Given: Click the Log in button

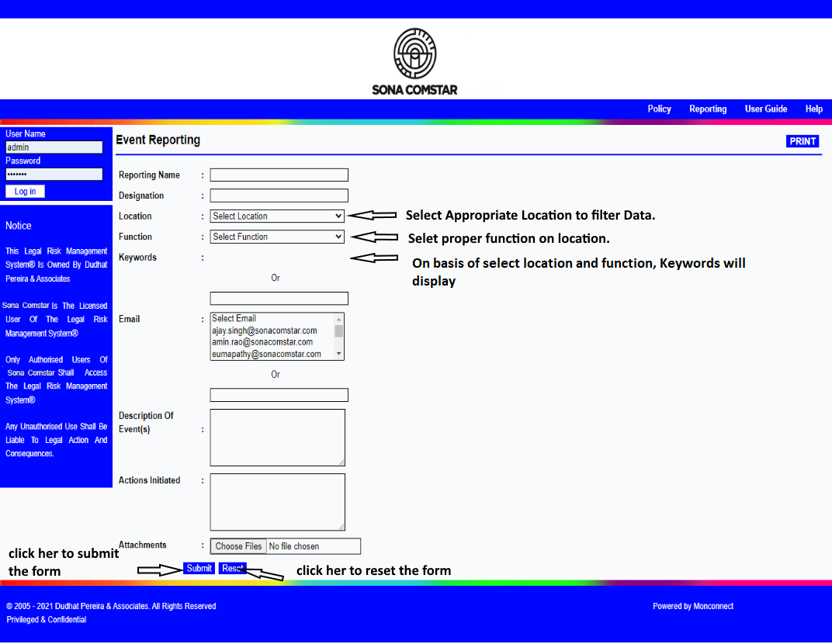Looking at the screenshot, I should pos(25,192).
